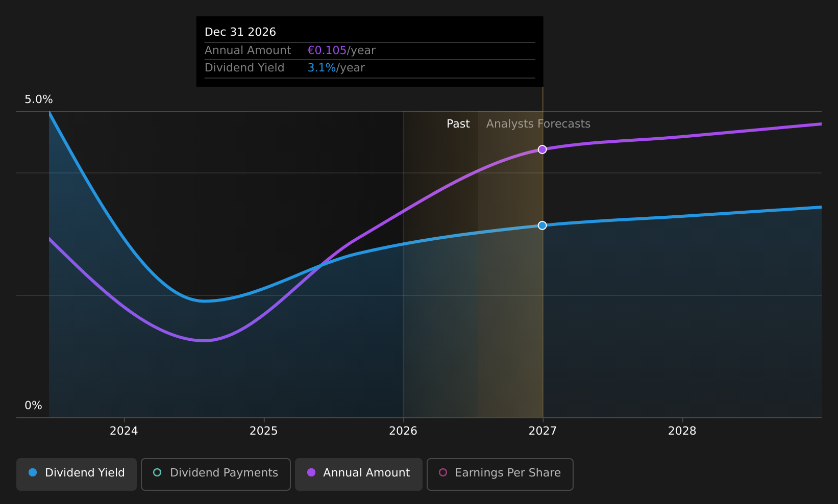Click the 2026 axis label

pyautogui.click(x=403, y=431)
